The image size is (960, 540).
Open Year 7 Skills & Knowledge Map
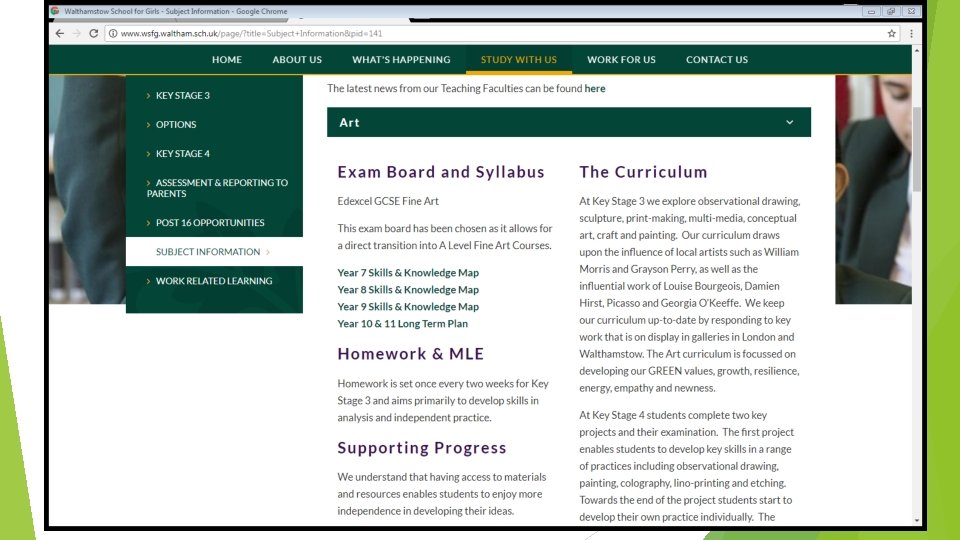coord(408,272)
